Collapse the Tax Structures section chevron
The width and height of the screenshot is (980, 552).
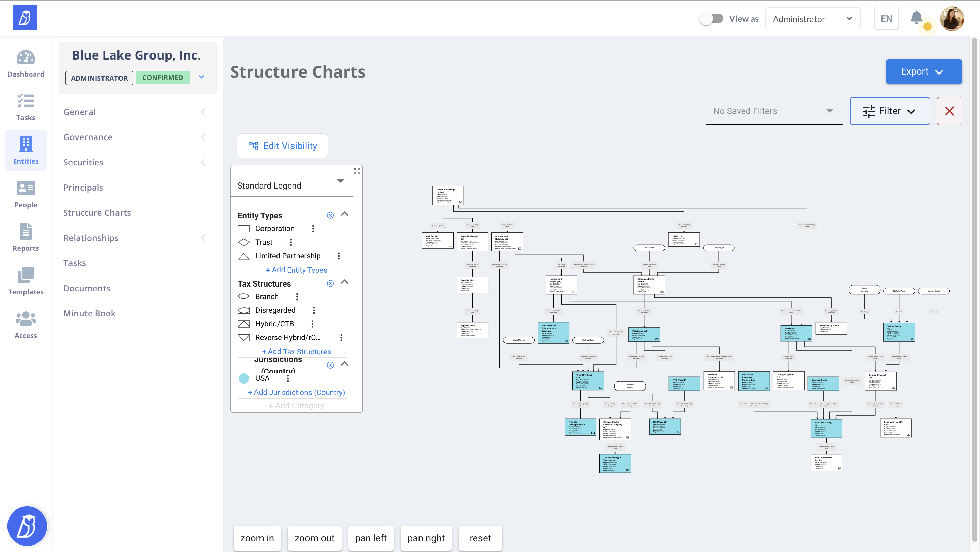pos(345,282)
